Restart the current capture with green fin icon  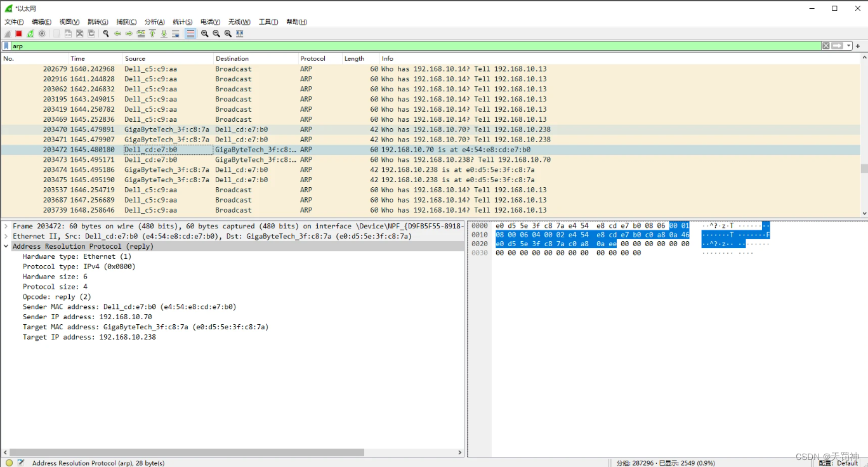30,34
